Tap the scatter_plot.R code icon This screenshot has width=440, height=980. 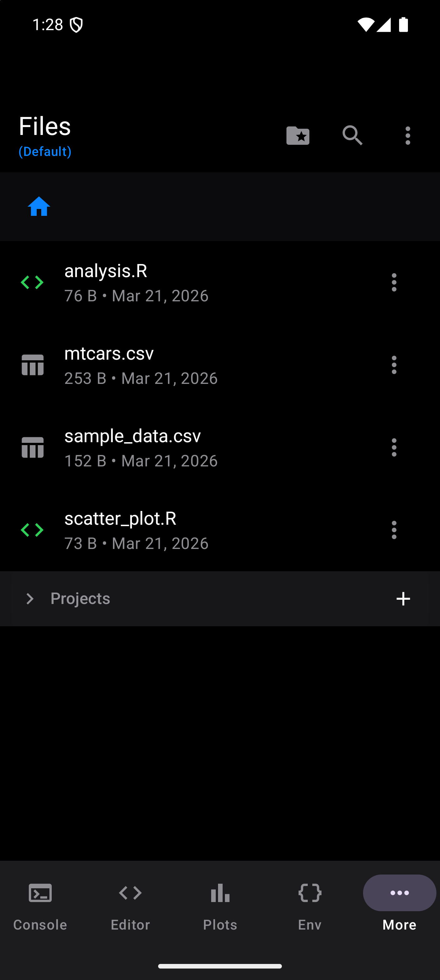click(32, 530)
